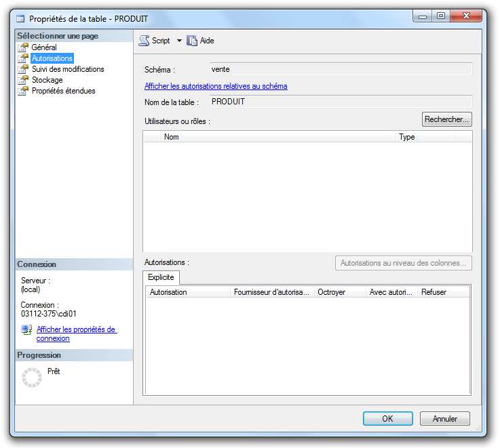Screen dimensions: 500x448
Task: Open the Script dropdown arrow
Action: 179,41
